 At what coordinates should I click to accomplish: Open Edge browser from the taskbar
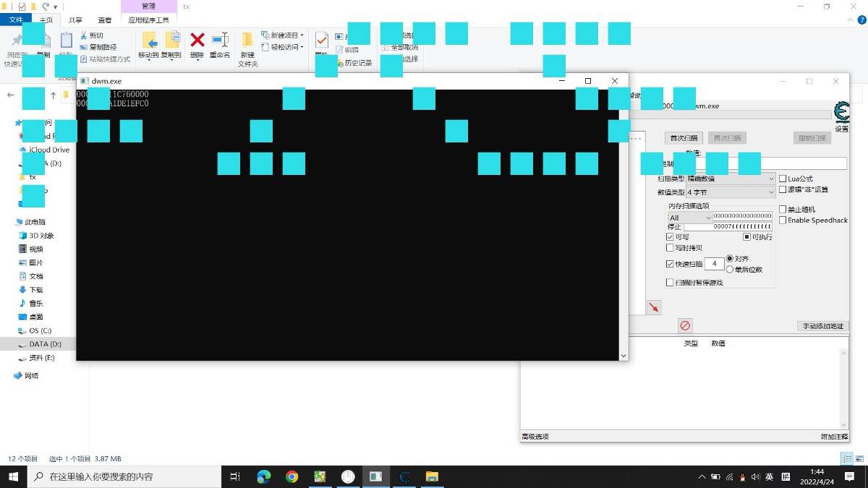pyautogui.click(x=264, y=476)
